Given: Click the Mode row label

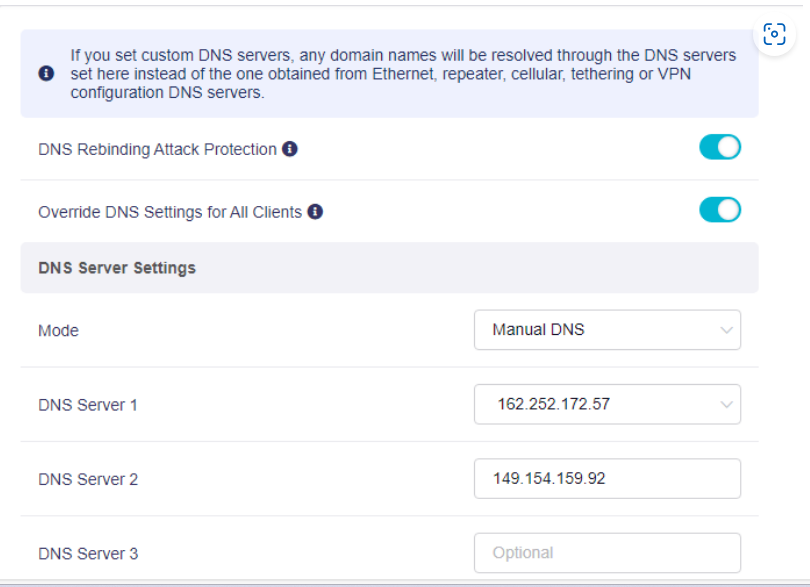Looking at the screenshot, I should 58,331.
